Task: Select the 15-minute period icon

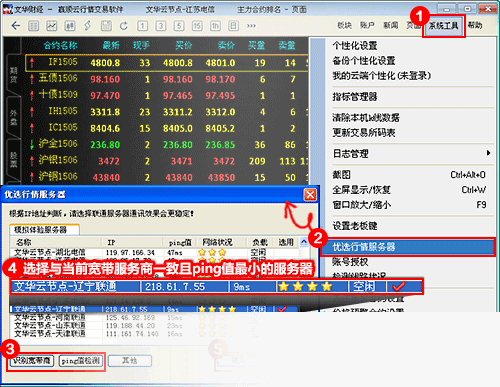Action: coord(197,26)
